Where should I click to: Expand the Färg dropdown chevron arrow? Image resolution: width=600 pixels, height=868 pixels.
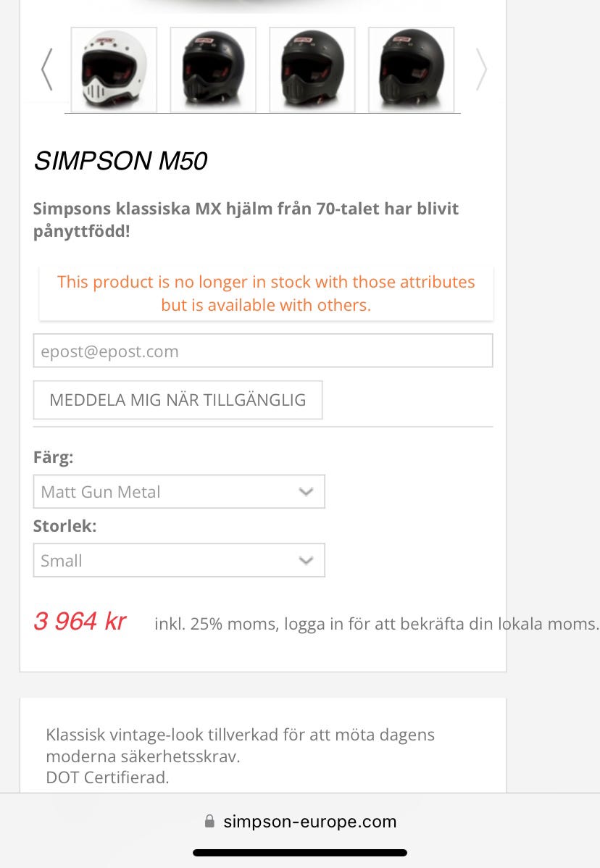(307, 492)
